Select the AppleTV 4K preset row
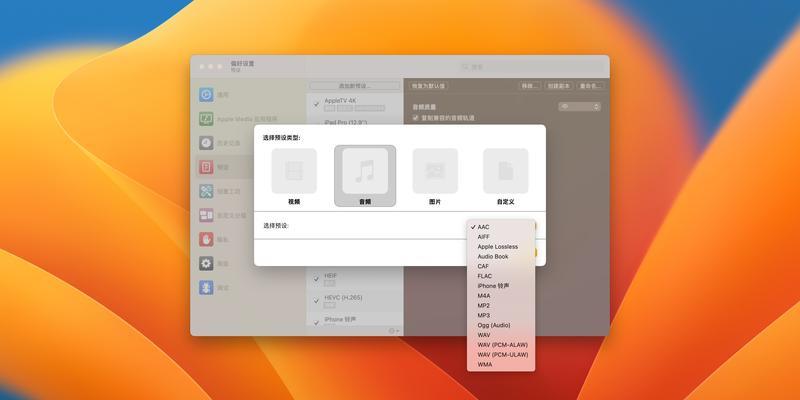The image size is (800, 400). click(x=355, y=104)
